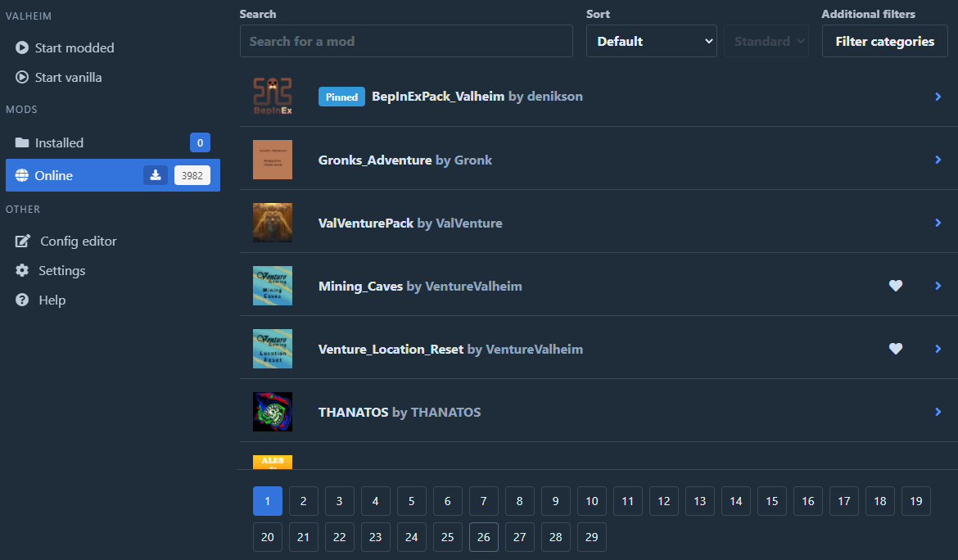This screenshot has width=958, height=560.
Task: Go to page 17 of mods
Action: coord(844,501)
